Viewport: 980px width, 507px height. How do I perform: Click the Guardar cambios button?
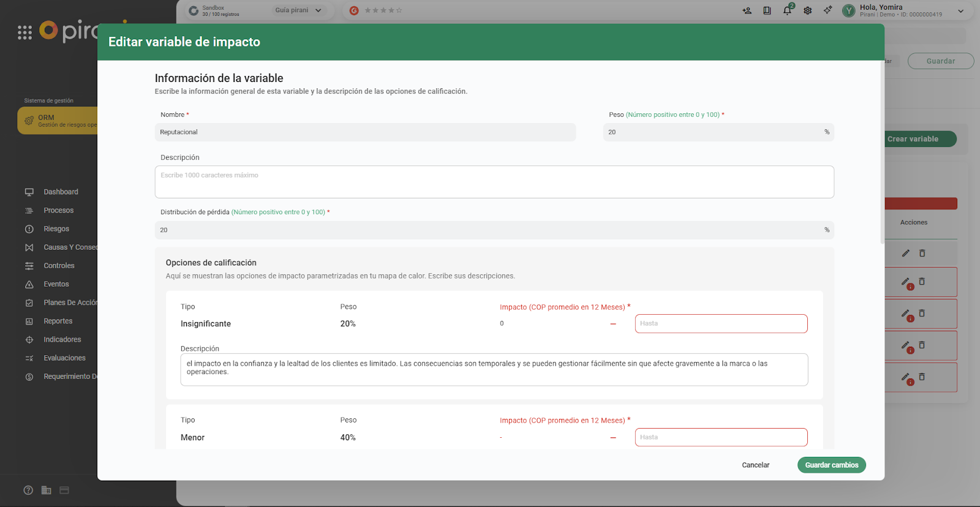831,465
